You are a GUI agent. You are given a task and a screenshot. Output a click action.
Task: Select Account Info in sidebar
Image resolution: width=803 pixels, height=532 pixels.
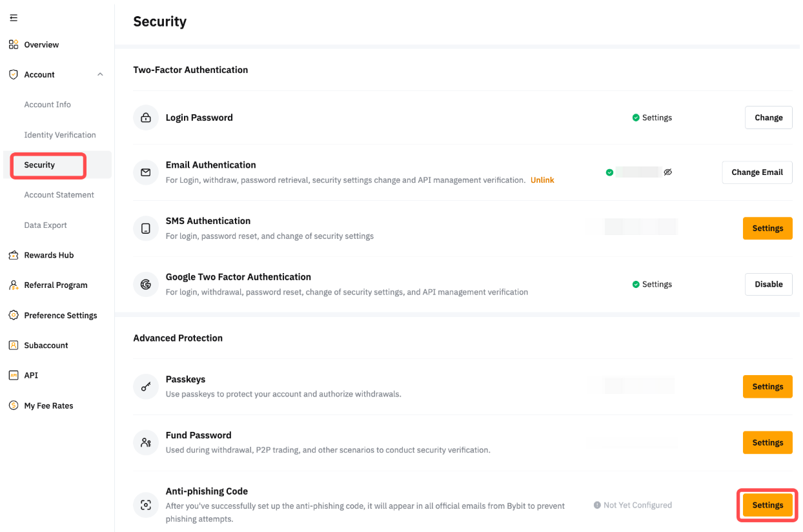point(48,105)
